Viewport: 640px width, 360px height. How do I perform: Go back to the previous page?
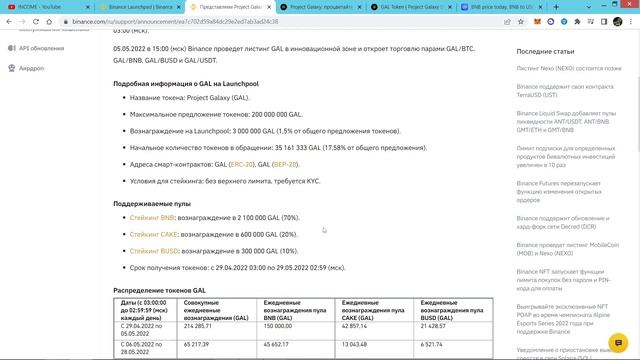(9, 22)
